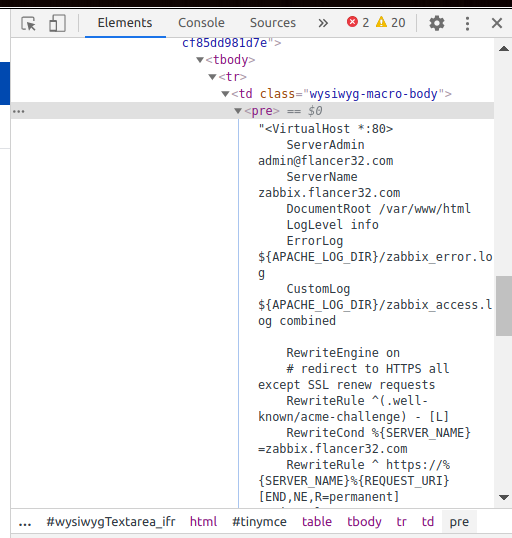This screenshot has height=538, width=512.
Task: Click the vertical scrollbar thumb
Action: [504, 306]
